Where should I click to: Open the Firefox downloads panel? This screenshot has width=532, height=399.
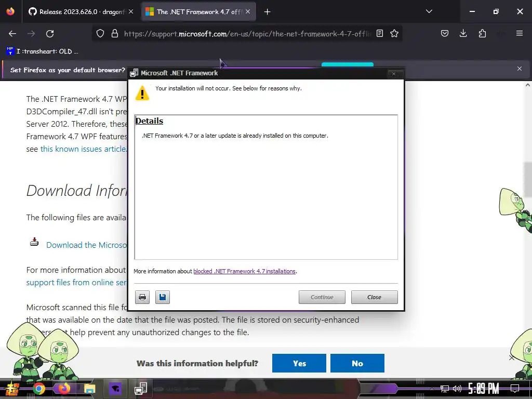(463, 34)
